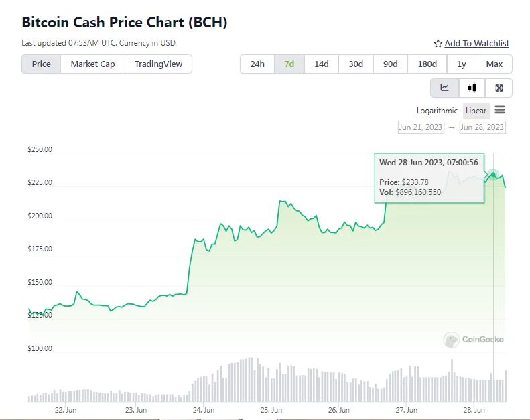Choose the Max time range
The height and width of the screenshot is (420, 530).
click(x=494, y=64)
